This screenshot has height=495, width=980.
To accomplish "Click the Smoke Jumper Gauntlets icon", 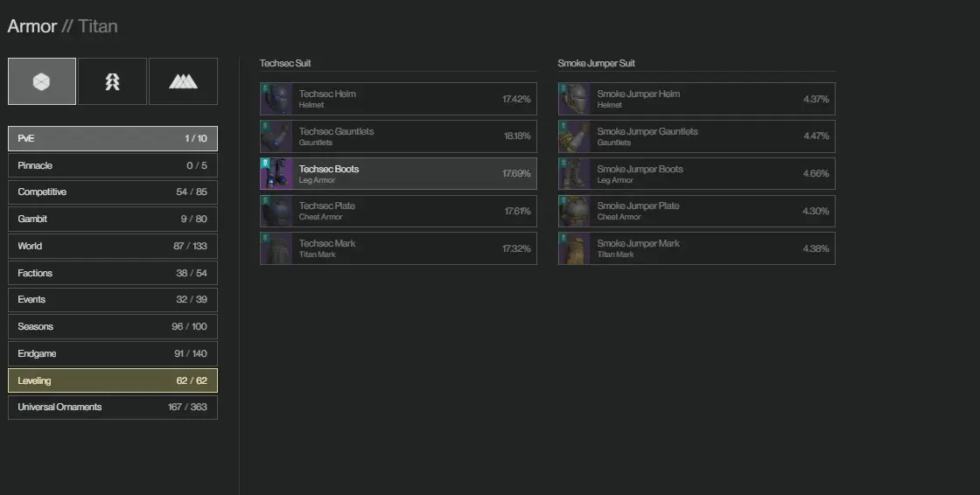I will pyautogui.click(x=575, y=136).
